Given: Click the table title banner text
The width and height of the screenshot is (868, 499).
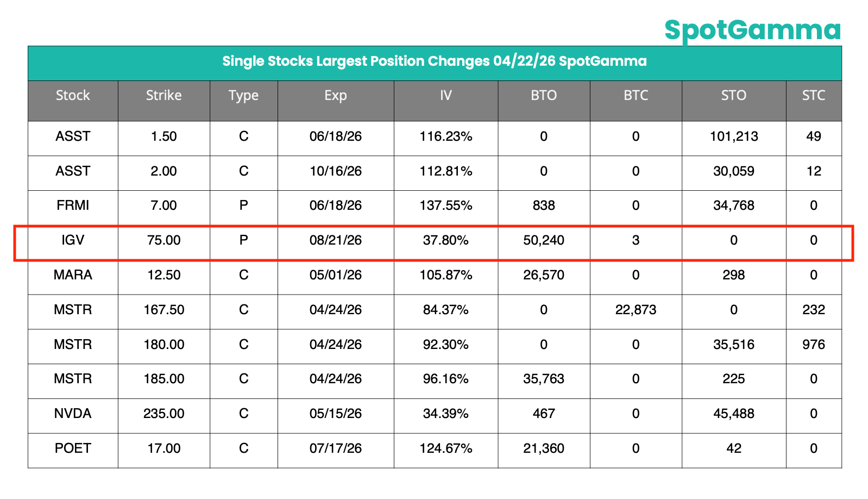Looking at the screenshot, I should (x=434, y=61).
